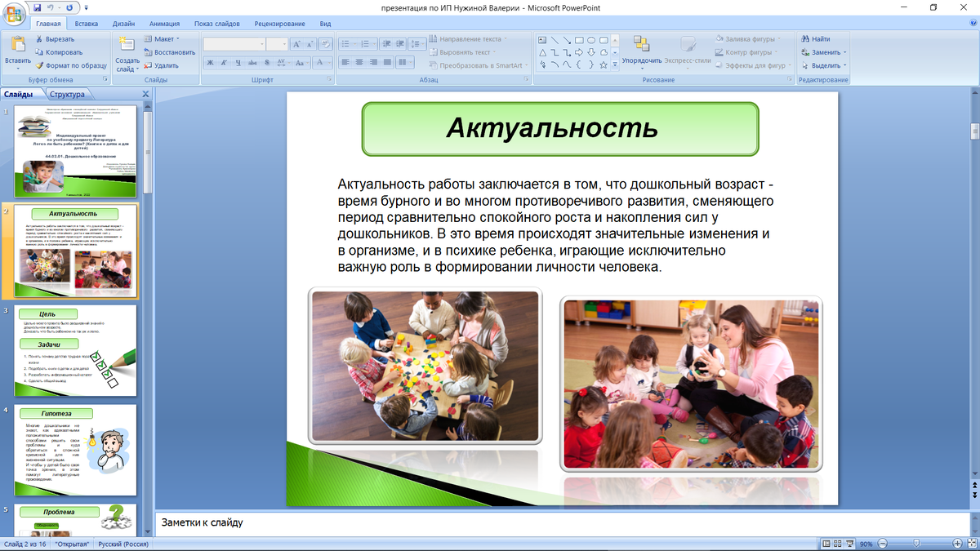Image resolution: width=980 pixels, height=551 pixels.
Task: Expand the shapes gallery more arrow
Action: (x=616, y=64)
